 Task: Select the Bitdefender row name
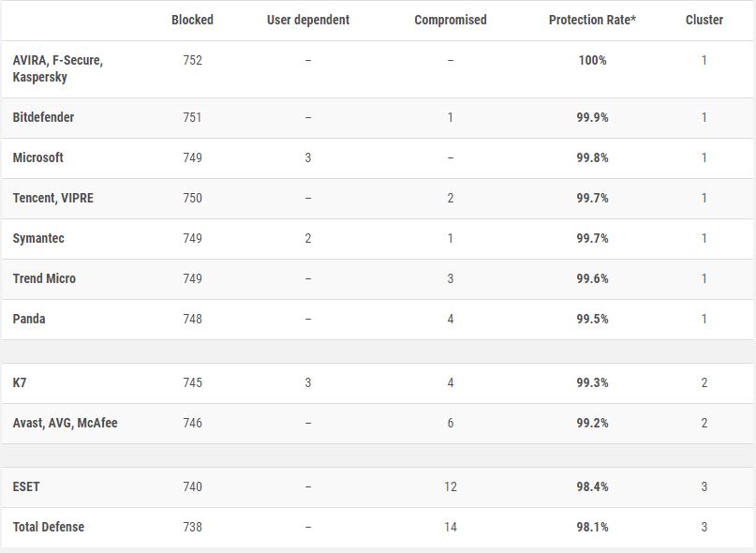pos(43,117)
